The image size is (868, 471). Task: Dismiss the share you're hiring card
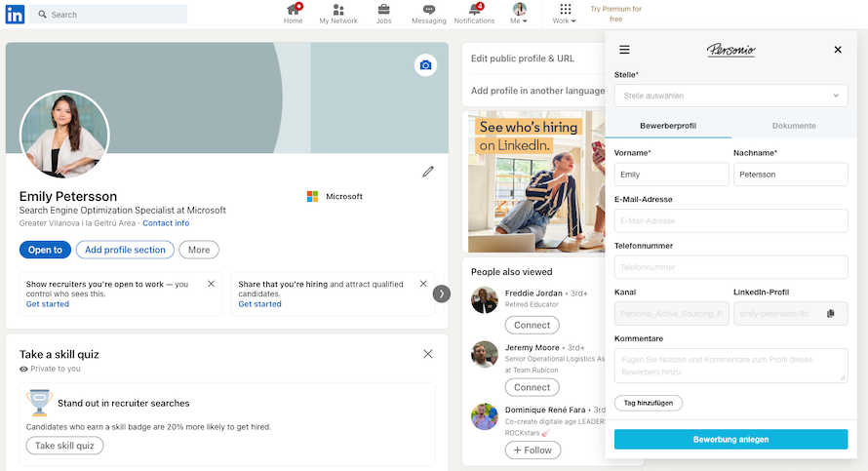tap(423, 284)
